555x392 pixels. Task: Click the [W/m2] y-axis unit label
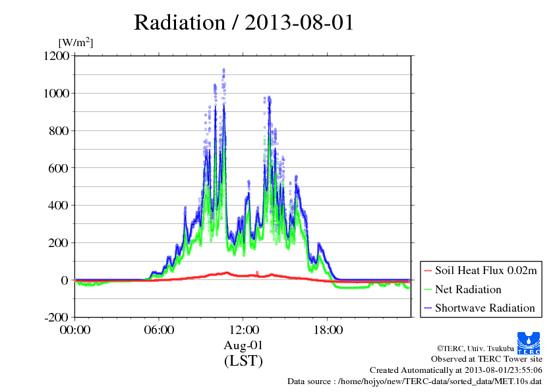tap(76, 43)
